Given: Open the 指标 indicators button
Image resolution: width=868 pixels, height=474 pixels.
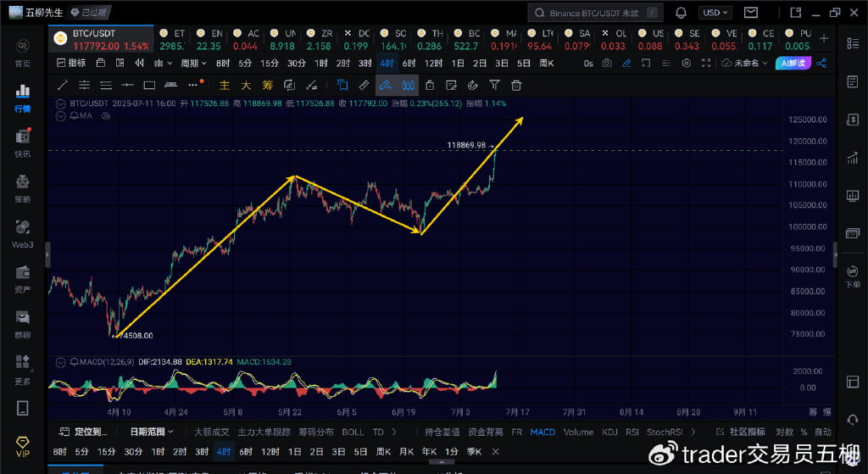Looking at the screenshot, I should (71, 63).
